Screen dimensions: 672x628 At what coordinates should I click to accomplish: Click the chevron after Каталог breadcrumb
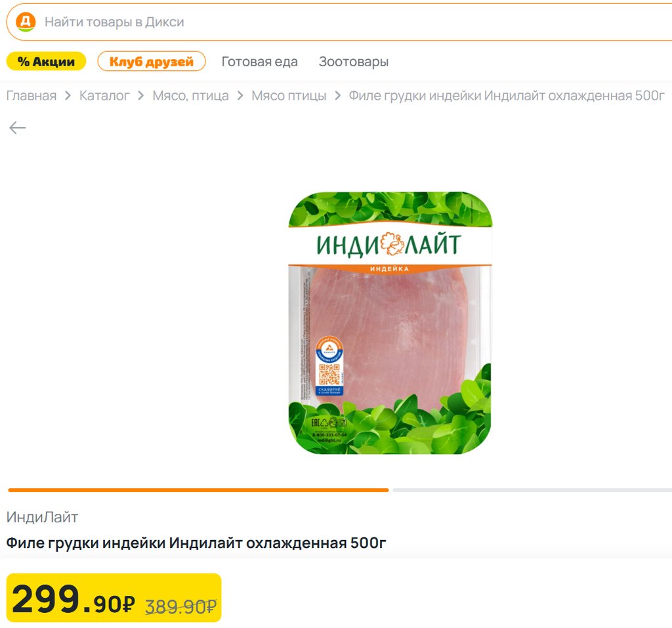(141, 96)
